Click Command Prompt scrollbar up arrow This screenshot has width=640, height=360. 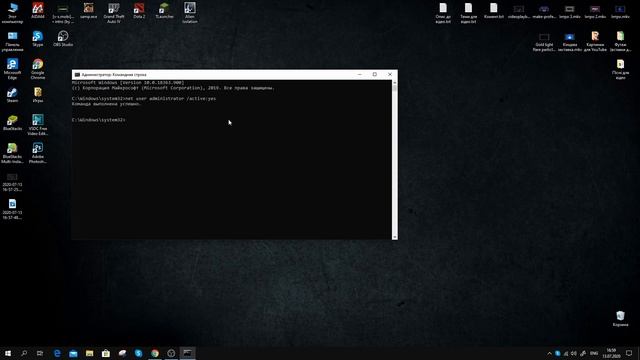click(394, 82)
